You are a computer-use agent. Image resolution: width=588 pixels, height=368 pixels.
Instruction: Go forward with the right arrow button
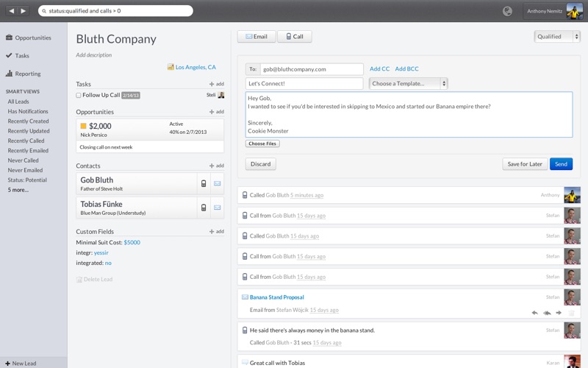[x=24, y=11]
